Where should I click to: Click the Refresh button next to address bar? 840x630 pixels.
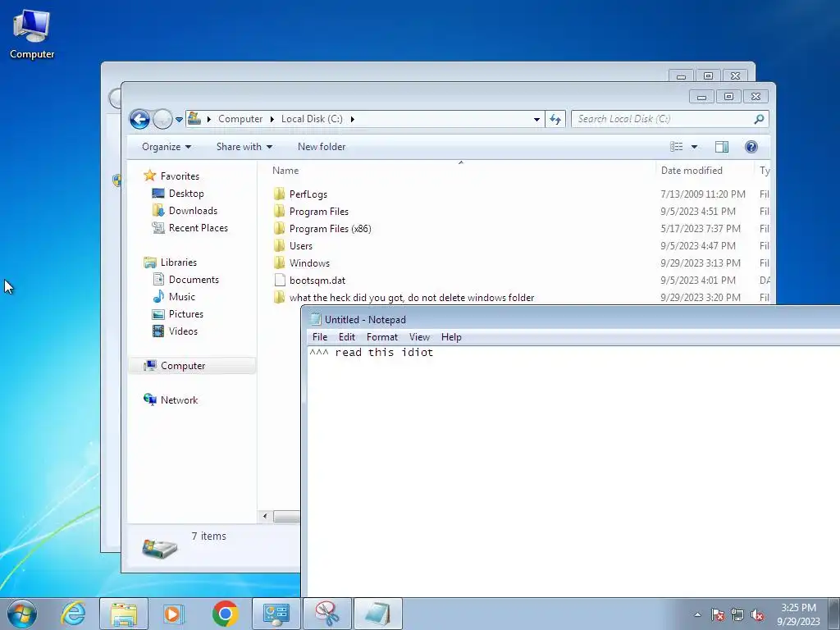(x=555, y=119)
